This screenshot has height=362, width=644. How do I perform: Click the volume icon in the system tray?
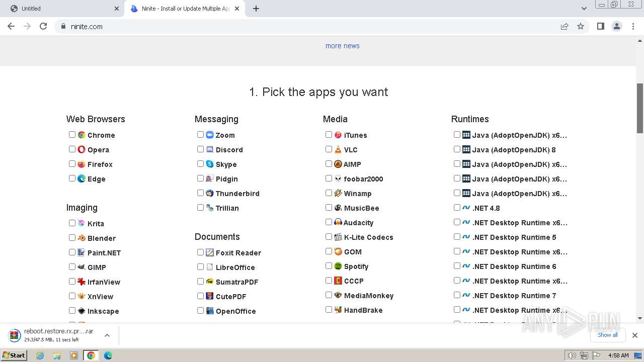click(x=572, y=355)
